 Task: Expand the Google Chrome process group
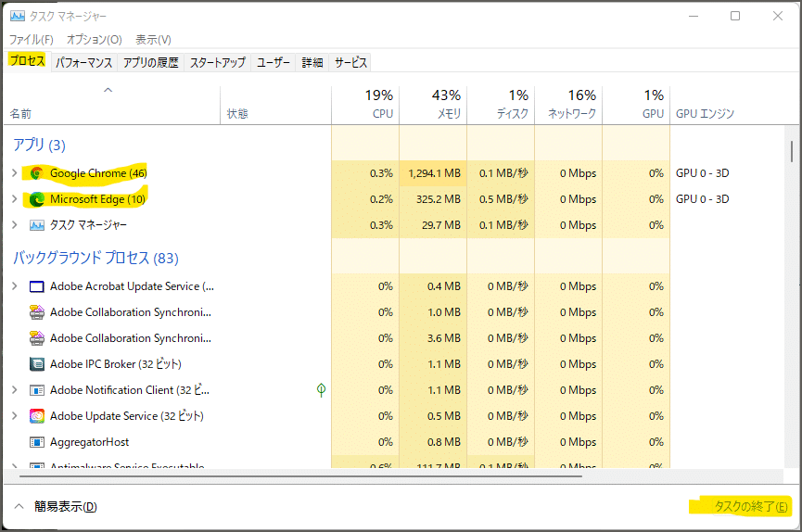(x=14, y=173)
